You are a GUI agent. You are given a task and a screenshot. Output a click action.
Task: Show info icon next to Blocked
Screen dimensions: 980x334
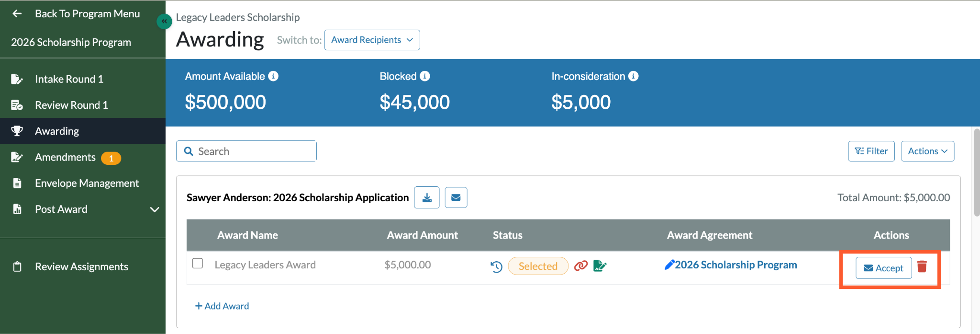425,76
